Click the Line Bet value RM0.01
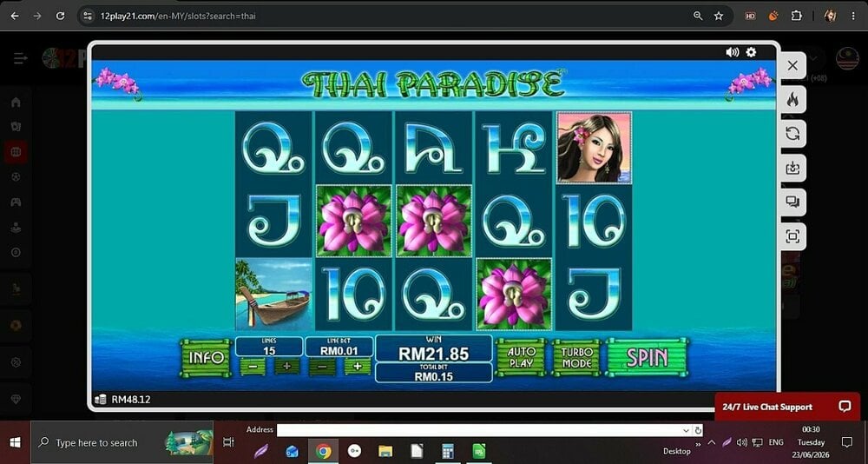868x464 pixels. [x=339, y=351]
